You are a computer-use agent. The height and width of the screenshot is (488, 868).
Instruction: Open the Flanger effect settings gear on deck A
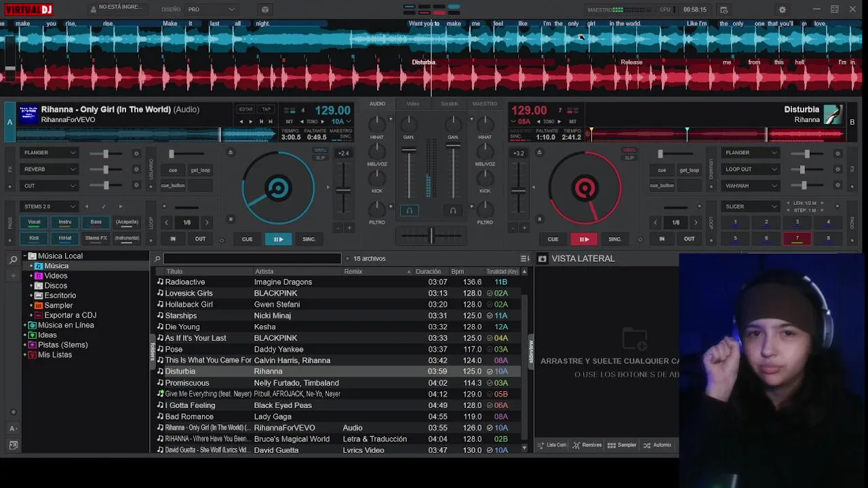coord(136,153)
